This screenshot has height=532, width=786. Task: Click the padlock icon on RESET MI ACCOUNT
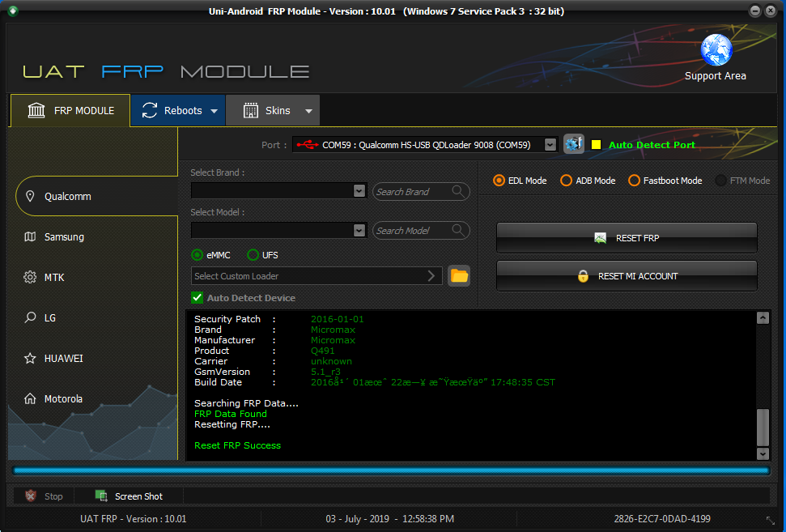(583, 276)
